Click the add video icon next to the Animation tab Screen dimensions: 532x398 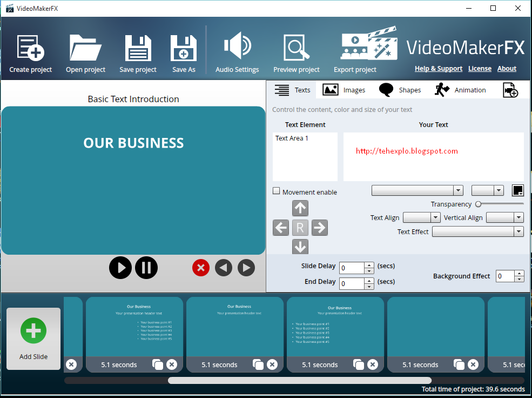[510, 90]
